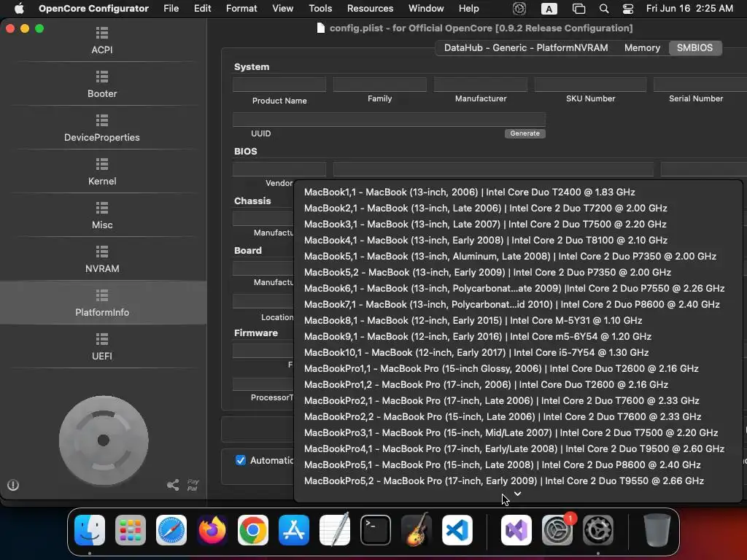747x560 pixels.
Task: Open the Help menu
Action: [x=469, y=9]
